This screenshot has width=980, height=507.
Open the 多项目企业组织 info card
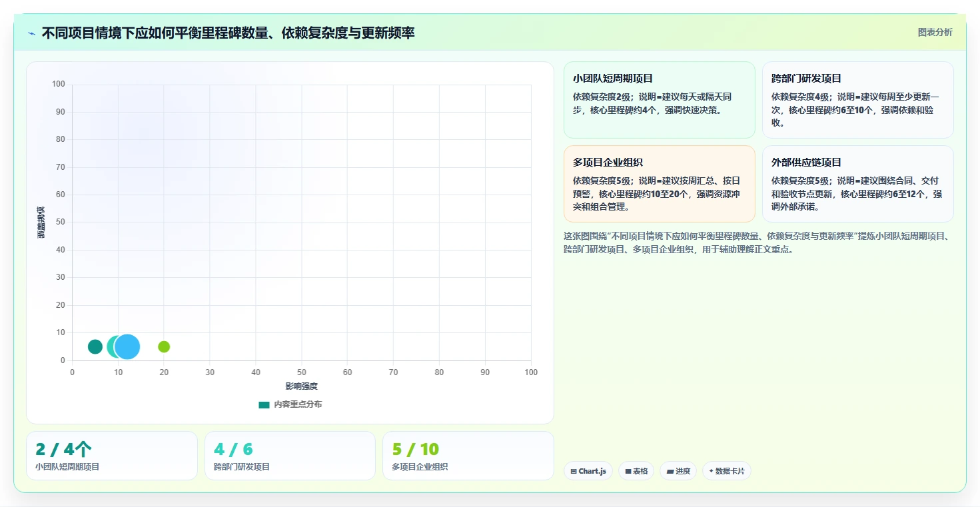pos(659,184)
